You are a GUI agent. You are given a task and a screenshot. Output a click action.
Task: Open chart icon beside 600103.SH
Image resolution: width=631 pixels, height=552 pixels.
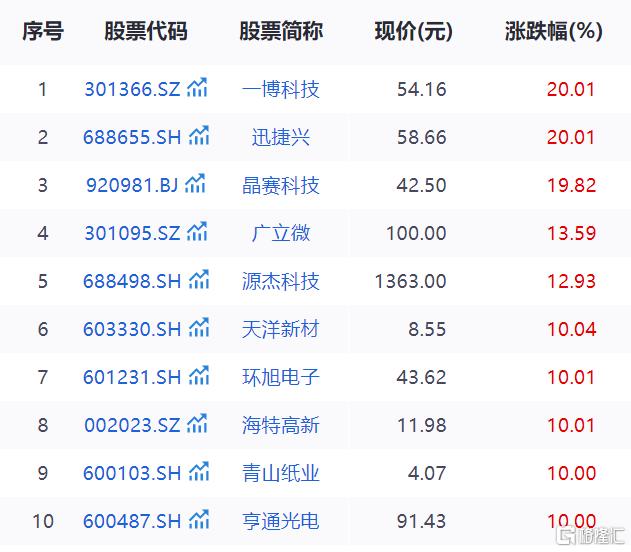pyautogui.click(x=199, y=471)
